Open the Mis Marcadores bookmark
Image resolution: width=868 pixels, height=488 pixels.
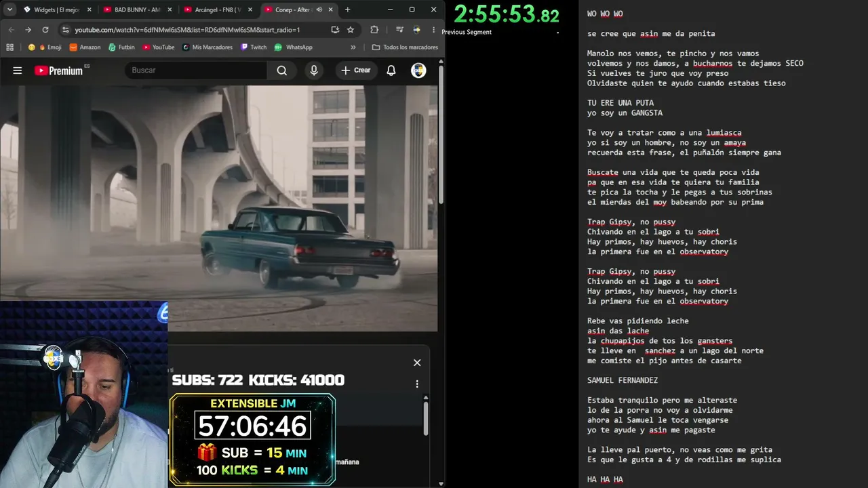207,47
